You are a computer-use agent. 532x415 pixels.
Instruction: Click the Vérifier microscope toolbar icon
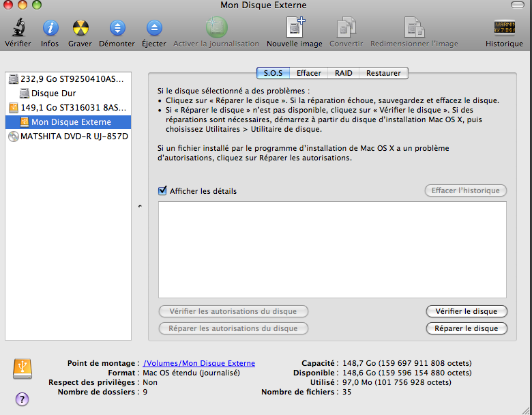[18, 27]
